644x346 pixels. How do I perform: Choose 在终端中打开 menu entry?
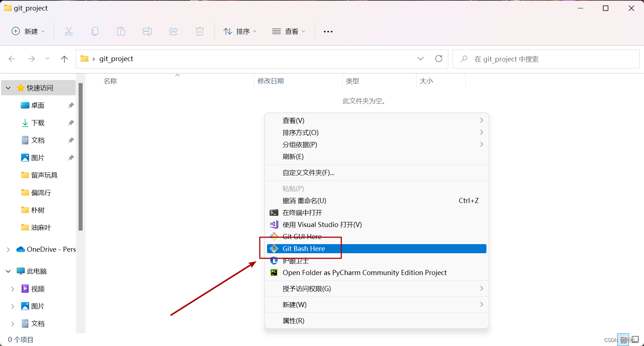(x=377, y=212)
